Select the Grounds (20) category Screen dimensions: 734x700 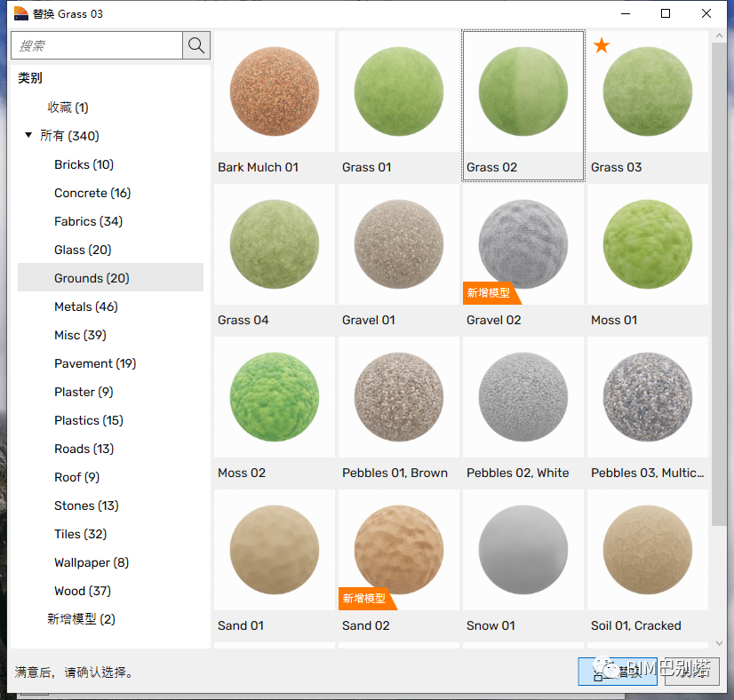(110, 277)
